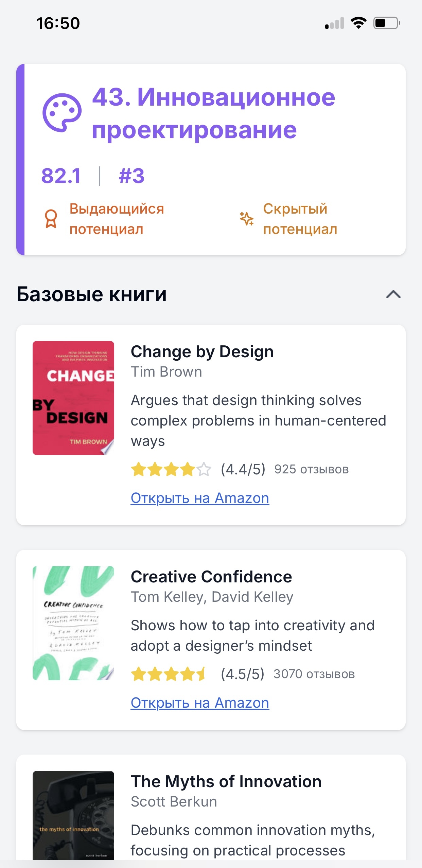
Task: Tap the Change by Design book cover
Action: click(x=73, y=397)
